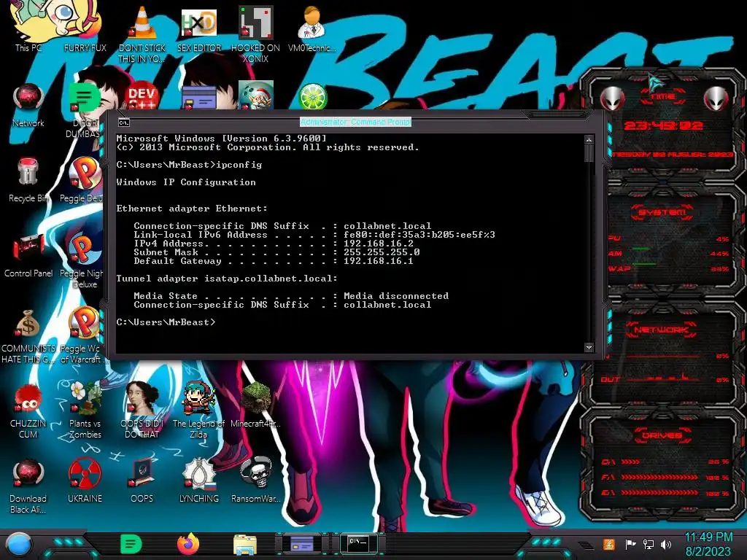Image resolution: width=747 pixels, height=560 pixels.
Task: Click the Command Prompt taskbar button
Action: coord(358,542)
